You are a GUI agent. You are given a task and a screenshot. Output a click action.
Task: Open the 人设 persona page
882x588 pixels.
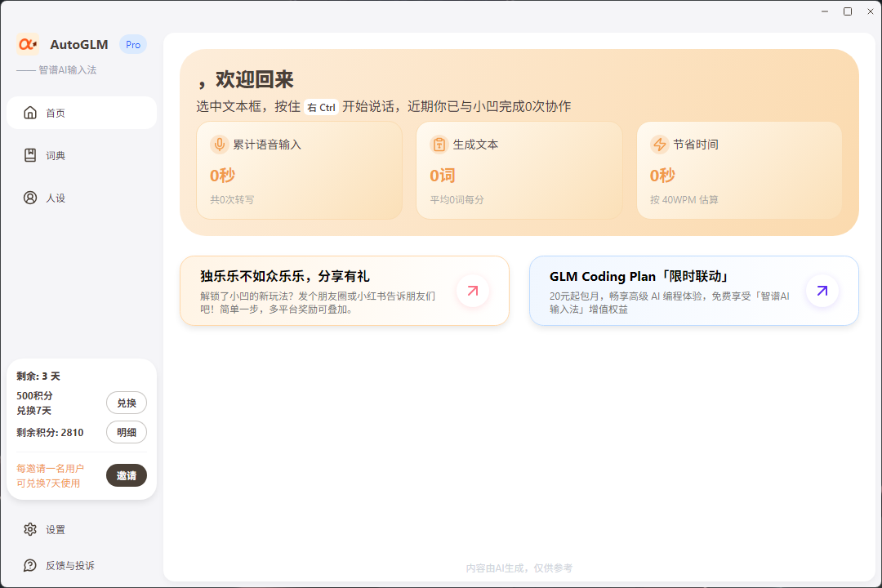click(x=82, y=198)
